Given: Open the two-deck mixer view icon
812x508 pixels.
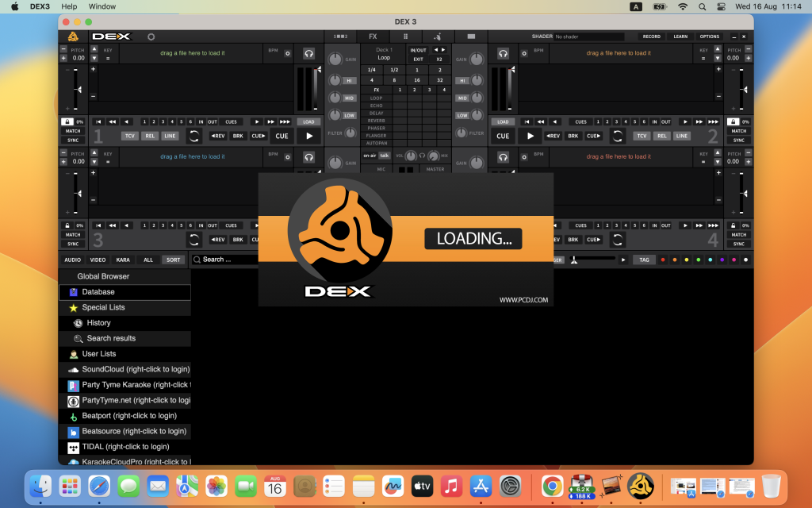Looking at the screenshot, I should coord(340,37).
